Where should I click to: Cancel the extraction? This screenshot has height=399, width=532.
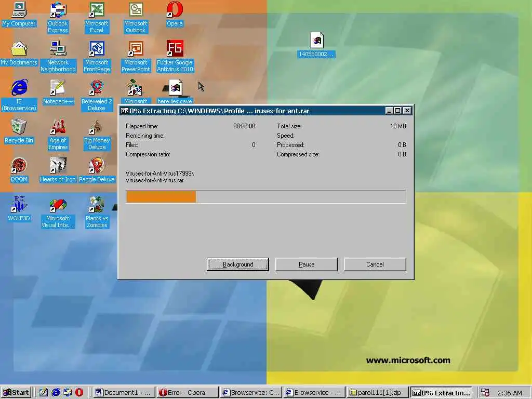click(375, 264)
